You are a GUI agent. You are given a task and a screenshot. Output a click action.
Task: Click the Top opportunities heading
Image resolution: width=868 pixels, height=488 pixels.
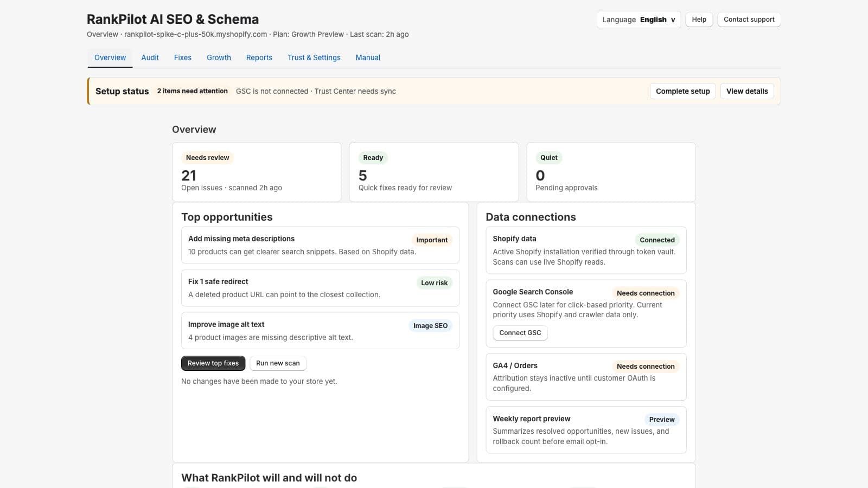[x=227, y=217]
